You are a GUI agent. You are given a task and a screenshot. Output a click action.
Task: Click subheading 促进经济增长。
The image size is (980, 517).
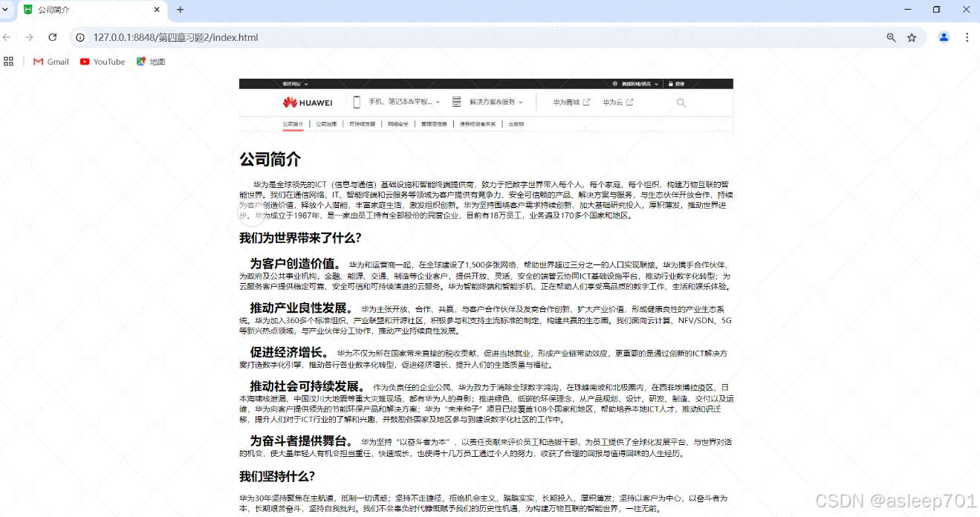pos(290,352)
